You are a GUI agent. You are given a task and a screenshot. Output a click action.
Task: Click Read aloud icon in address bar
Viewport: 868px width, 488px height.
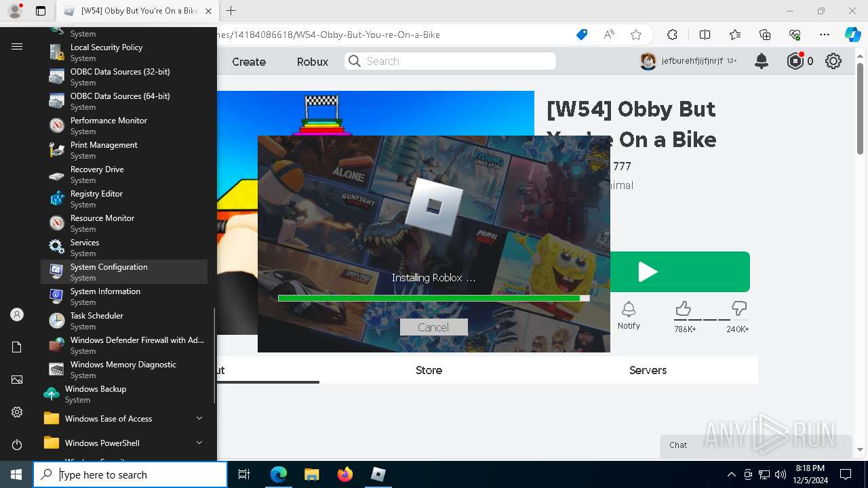609,35
